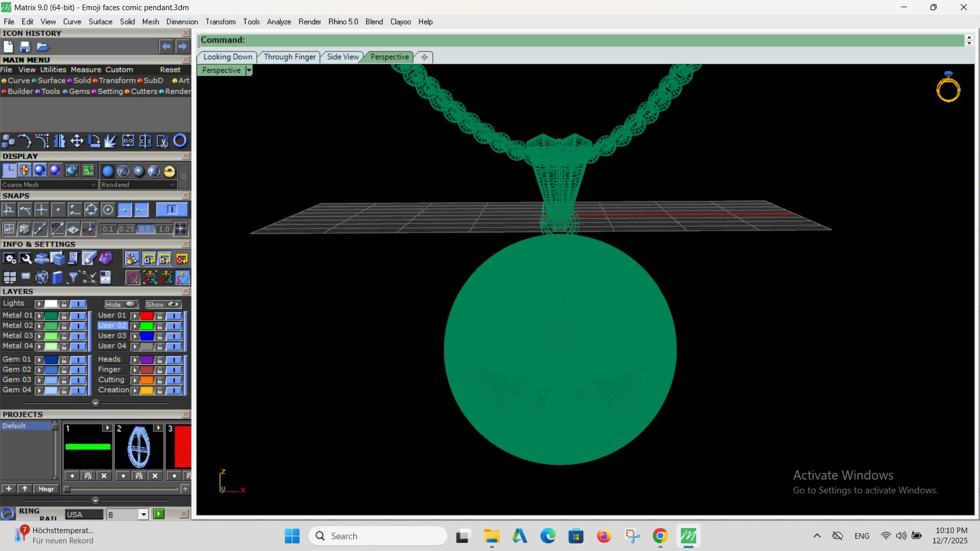Viewport: 980px width, 551px height.
Task: Select the blue ring/torus tool icon
Action: tap(180, 141)
